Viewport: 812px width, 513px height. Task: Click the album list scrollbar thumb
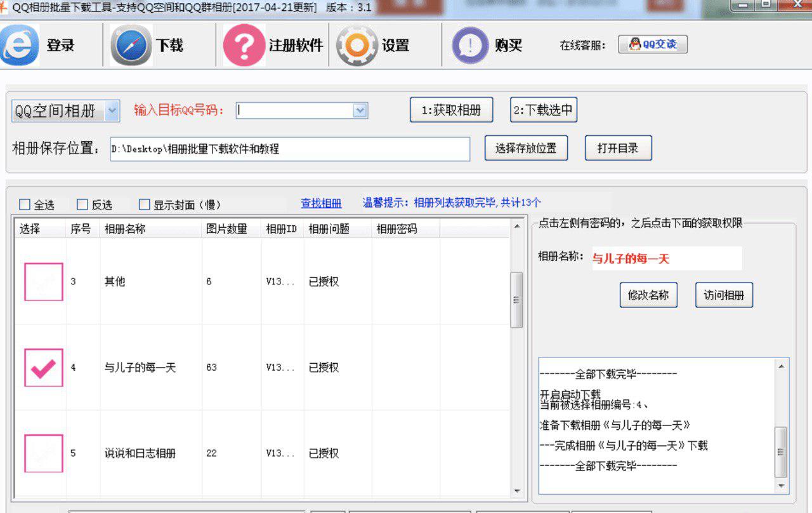[x=516, y=300]
